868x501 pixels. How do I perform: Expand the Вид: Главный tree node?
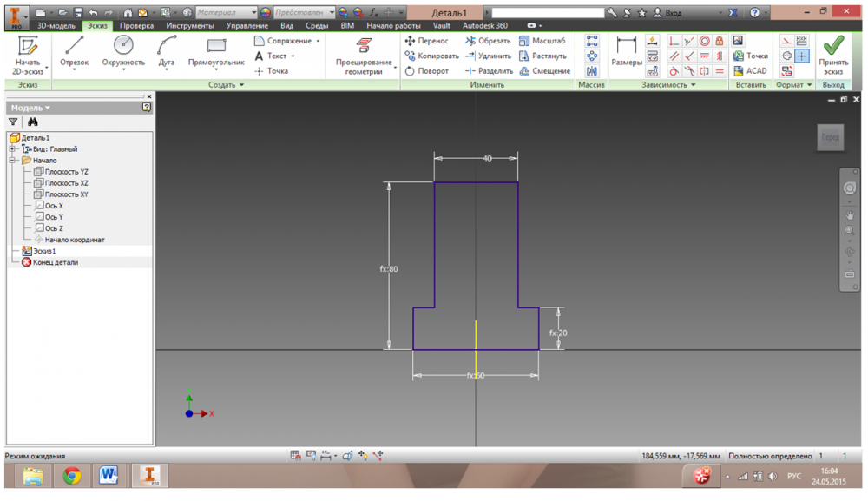click(x=14, y=149)
